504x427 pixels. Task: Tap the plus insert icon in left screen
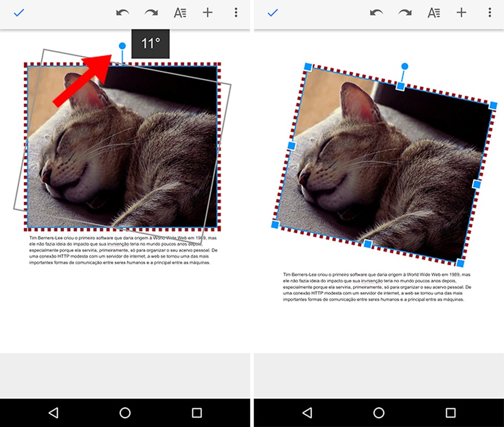(x=207, y=12)
